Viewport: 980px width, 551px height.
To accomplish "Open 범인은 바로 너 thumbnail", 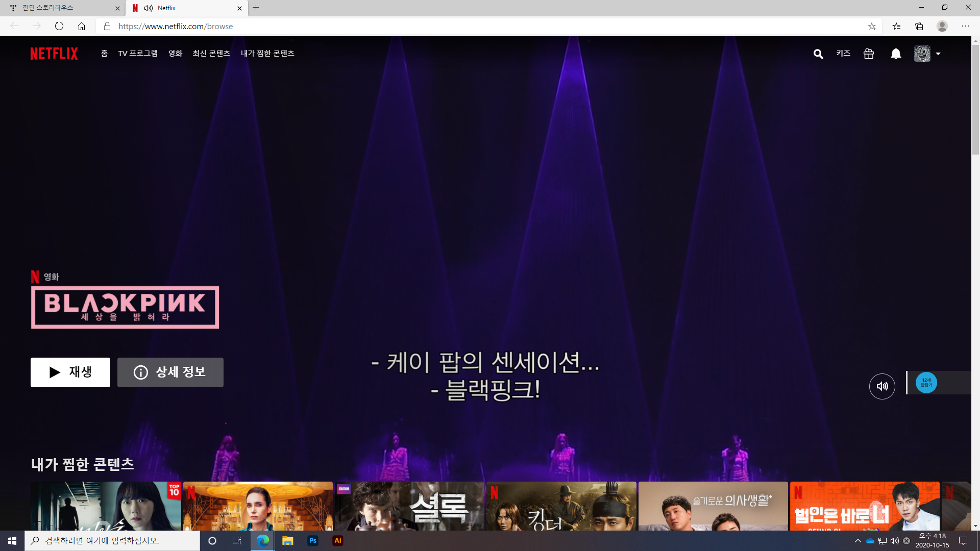I will pos(865,506).
